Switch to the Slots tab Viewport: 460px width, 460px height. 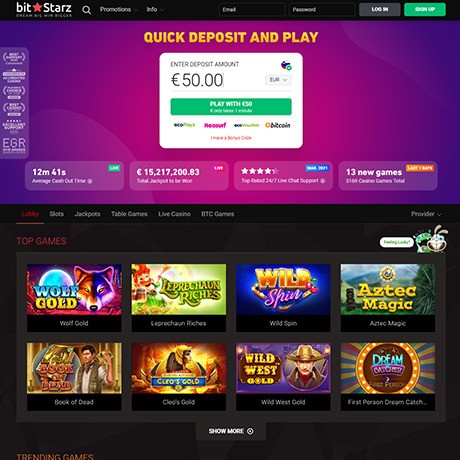(57, 214)
